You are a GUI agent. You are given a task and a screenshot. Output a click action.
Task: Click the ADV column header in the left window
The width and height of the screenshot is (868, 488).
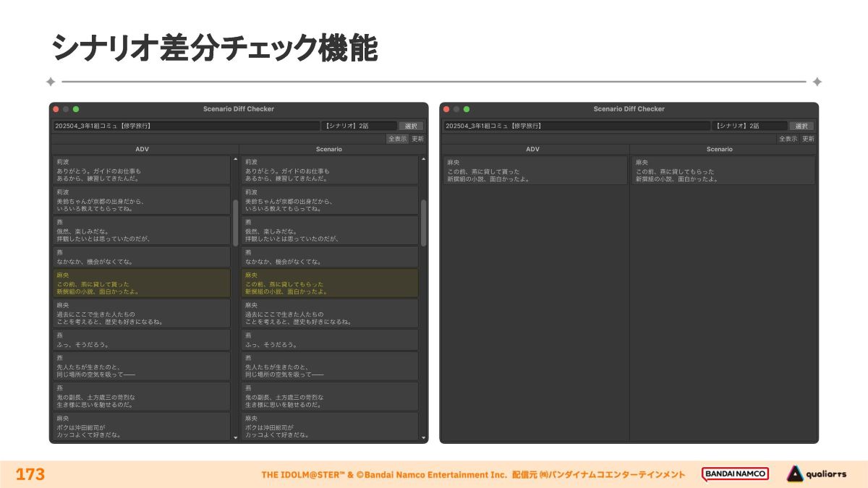pyautogui.click(x=142, y=150)
